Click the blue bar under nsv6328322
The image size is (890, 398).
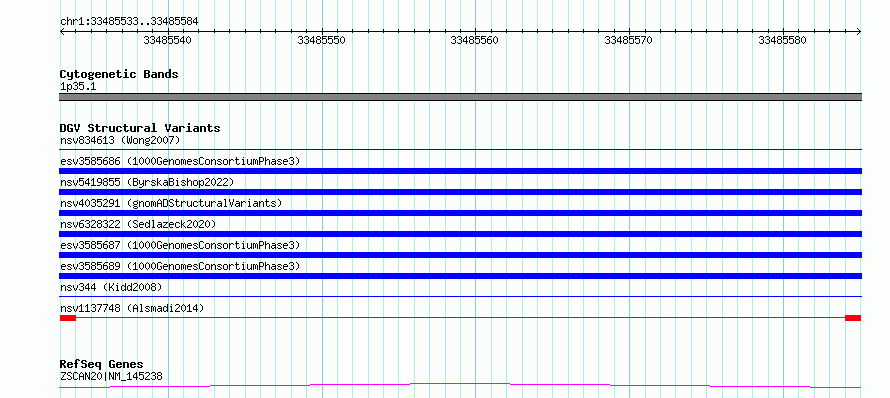(x=460, y=234)
